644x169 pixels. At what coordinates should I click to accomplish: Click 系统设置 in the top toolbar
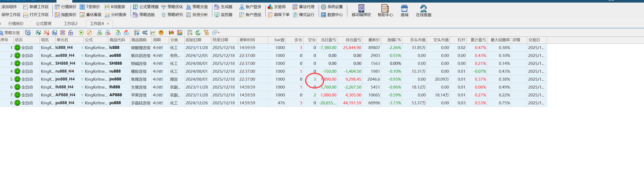332,7
